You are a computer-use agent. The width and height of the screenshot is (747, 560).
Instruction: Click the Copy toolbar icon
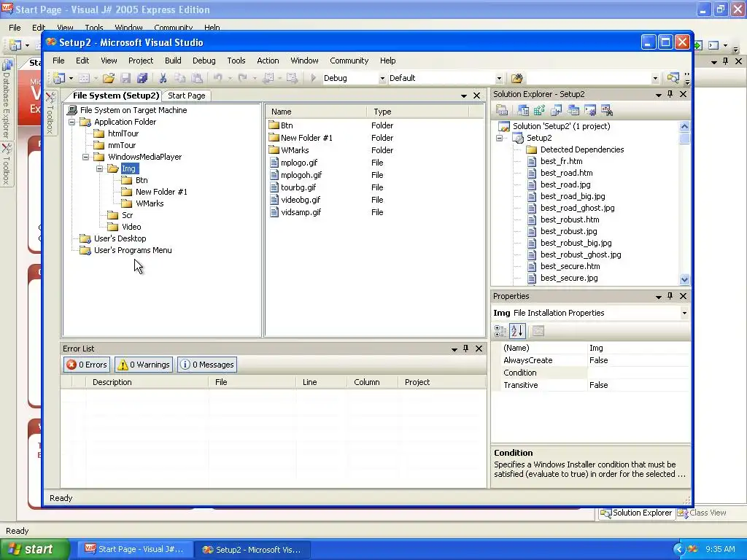pyautogui.click(x=179, y=78)
